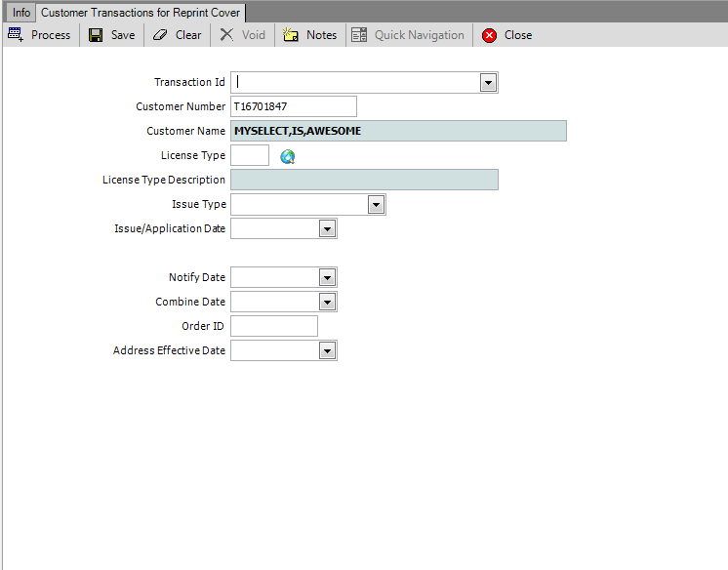Open the Transaction Id dropdown arrow
The image size is (728, 570).
point(488,83)
